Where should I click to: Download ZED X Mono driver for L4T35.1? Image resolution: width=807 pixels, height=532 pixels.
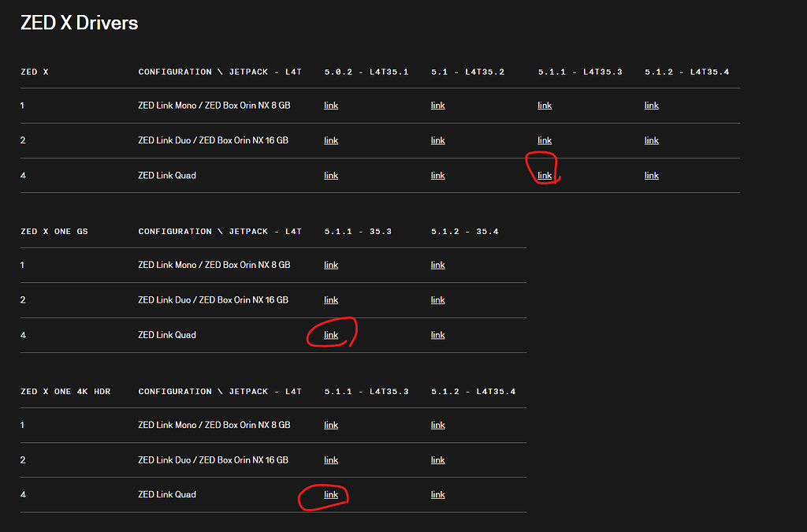pos(330,105)
